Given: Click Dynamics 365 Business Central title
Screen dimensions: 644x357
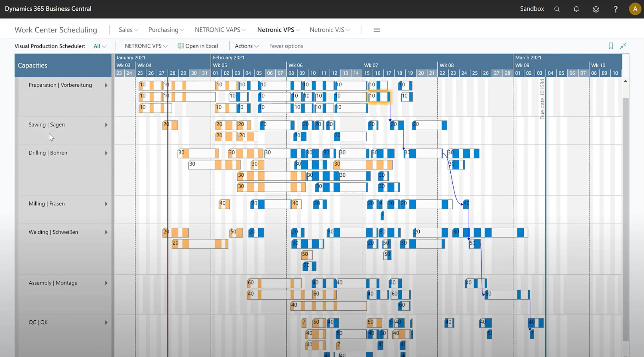Looking at the screenshot, I should (x=48, y=9).
